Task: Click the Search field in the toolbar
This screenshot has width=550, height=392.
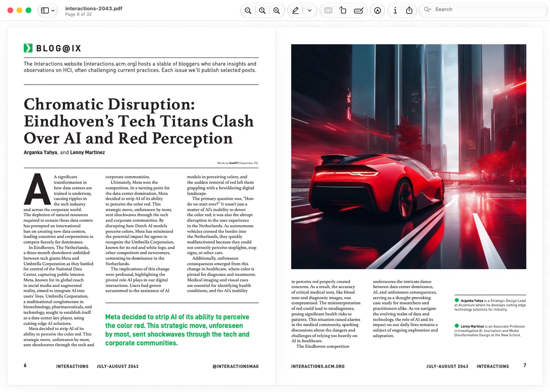Action: [483, 10]
